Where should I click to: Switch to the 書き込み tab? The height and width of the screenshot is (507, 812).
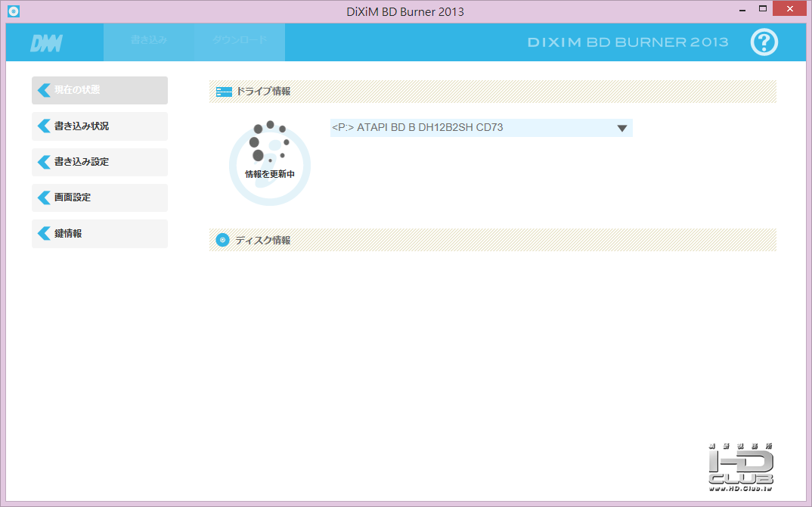pyautogui.click(x=149, y=42)
